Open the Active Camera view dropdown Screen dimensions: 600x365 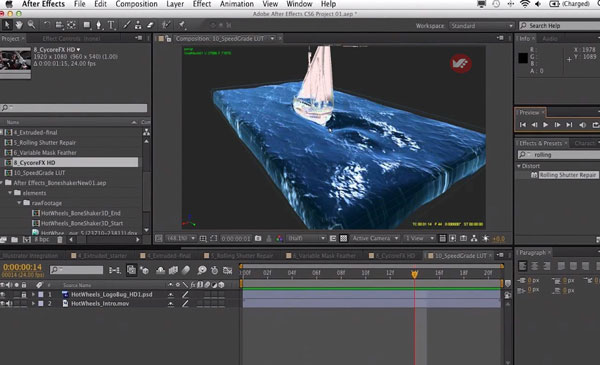375,238
